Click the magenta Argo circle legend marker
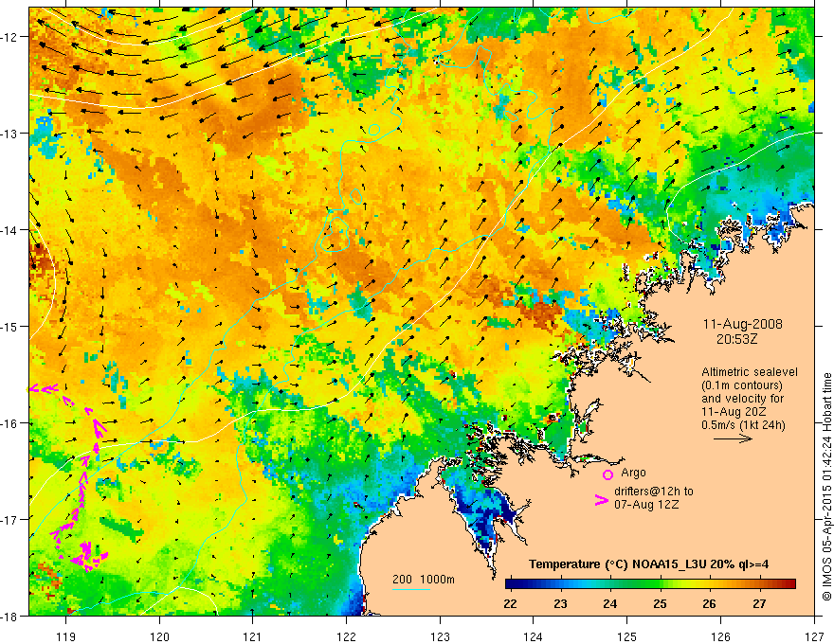 [607, 474]
